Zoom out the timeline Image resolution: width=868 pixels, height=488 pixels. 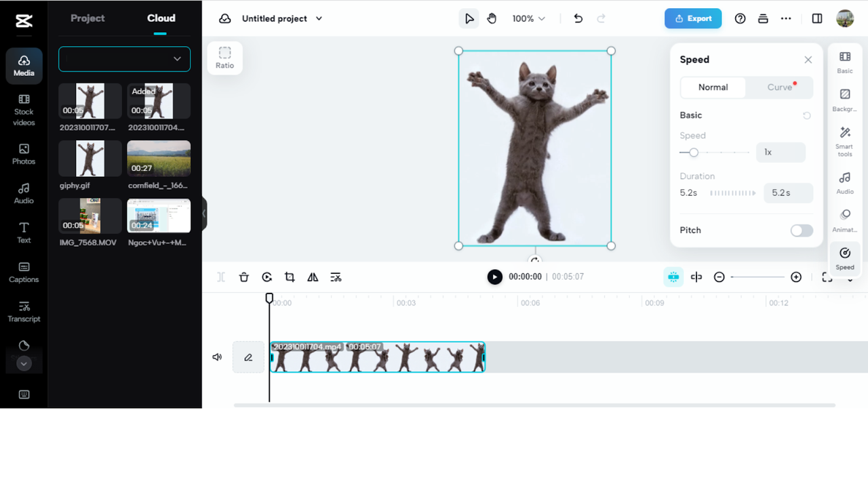tap(719, 277)
